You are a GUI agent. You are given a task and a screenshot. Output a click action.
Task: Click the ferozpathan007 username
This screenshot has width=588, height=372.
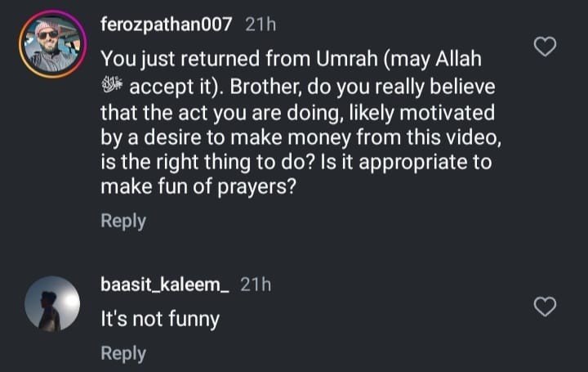(166, 25)
